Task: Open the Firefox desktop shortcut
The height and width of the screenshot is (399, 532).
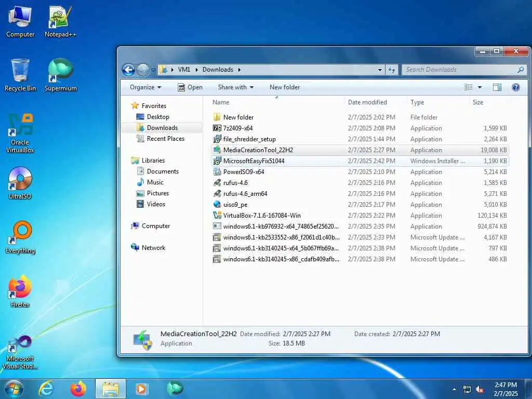Action: coord(20,291)
